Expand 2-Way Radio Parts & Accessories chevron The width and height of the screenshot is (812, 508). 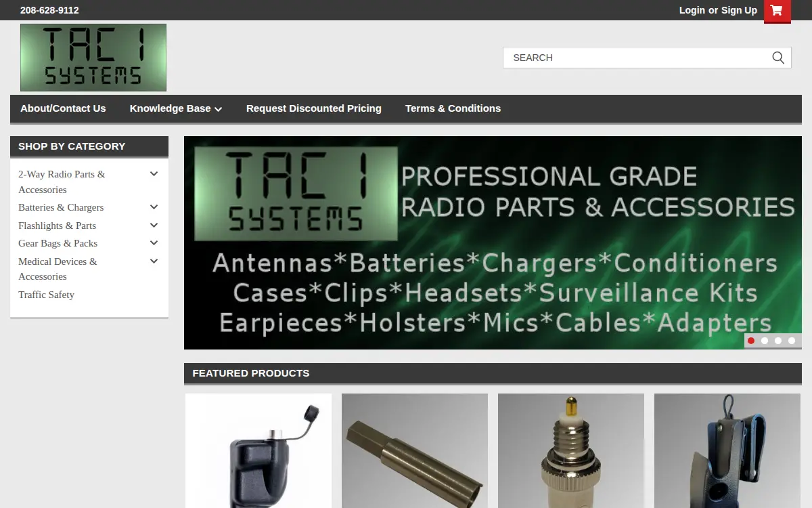154,174
